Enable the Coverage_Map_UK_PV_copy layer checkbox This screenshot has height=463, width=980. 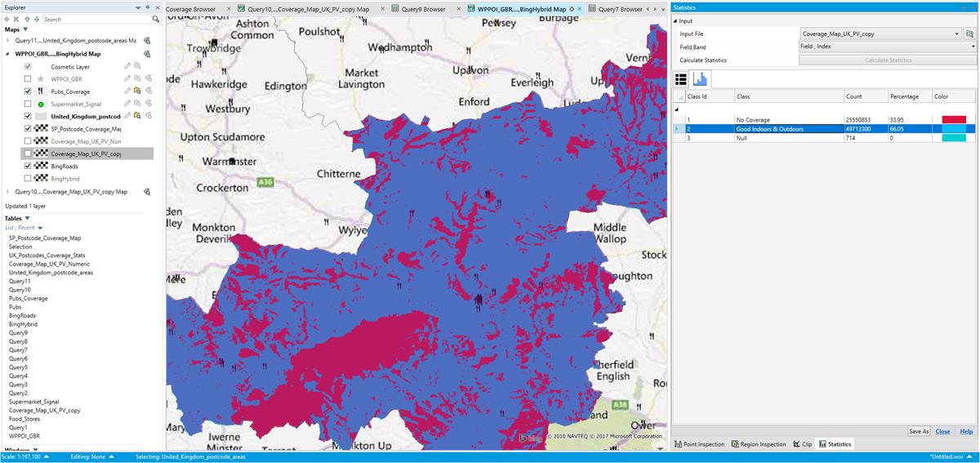(28, 154)
